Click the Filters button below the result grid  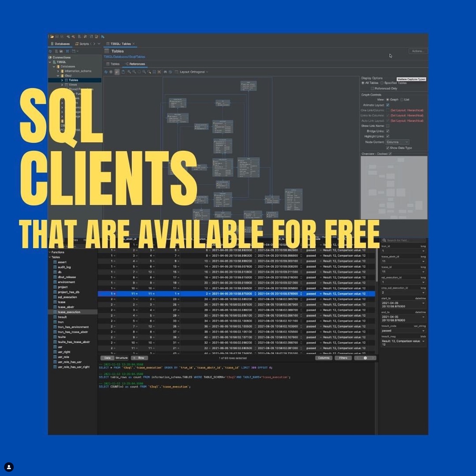point(343,358)
